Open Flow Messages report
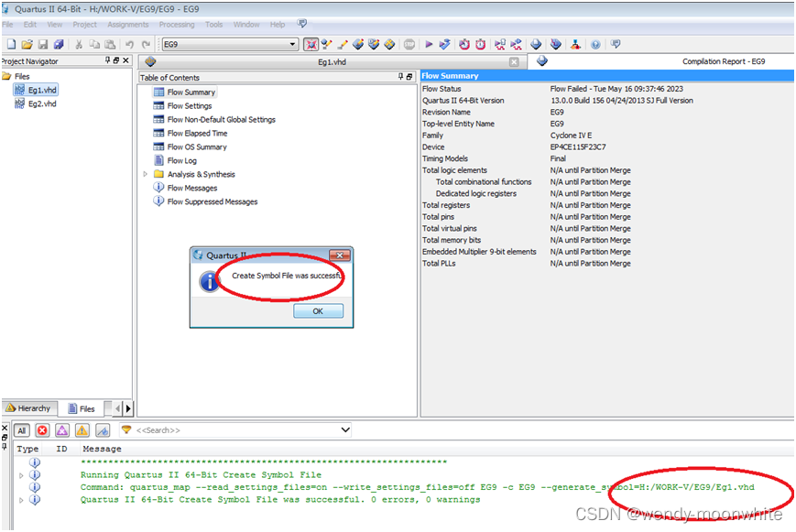 pyautogui.click(x=185, y=188)
